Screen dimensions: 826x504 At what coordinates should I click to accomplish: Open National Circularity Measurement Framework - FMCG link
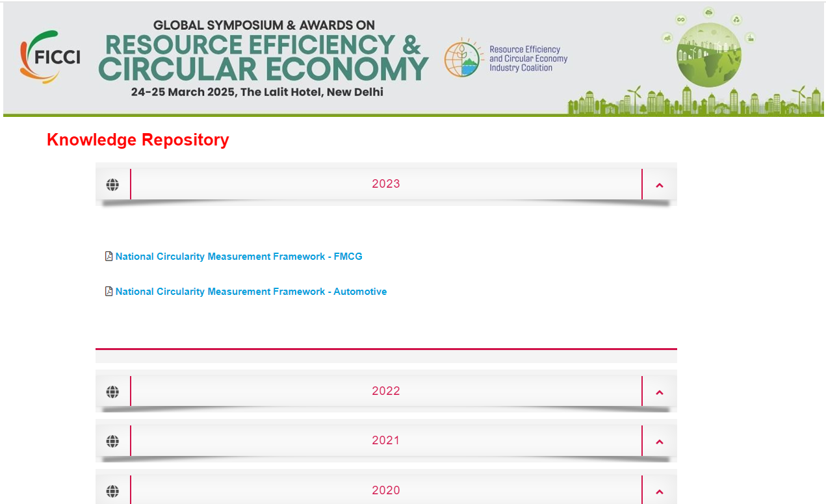[239, 257]
